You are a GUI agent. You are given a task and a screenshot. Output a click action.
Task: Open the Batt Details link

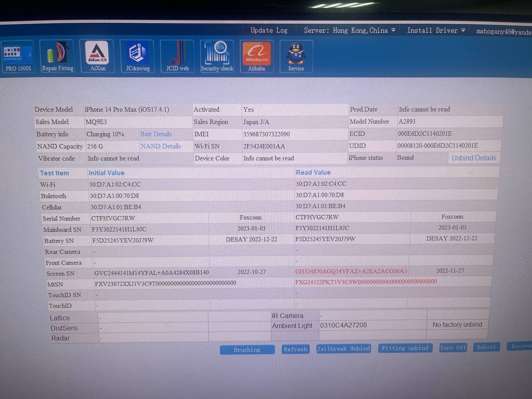pyautogui.click(x=156, y=134)
